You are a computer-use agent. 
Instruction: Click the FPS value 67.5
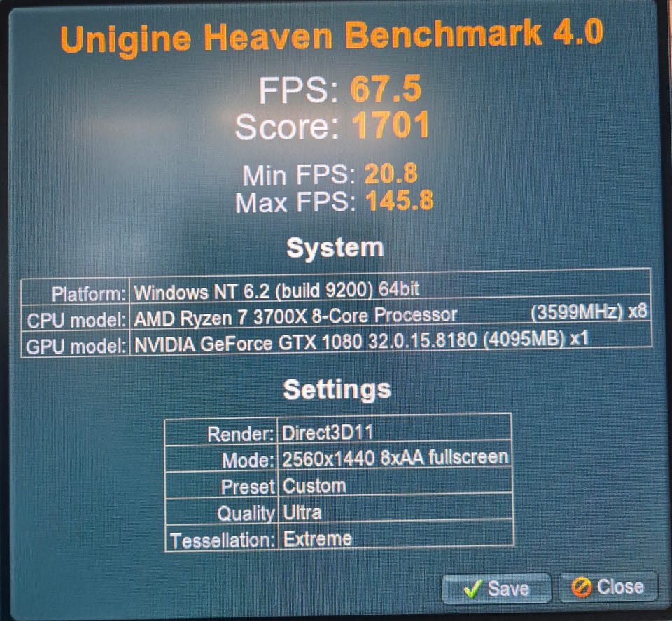point(386,88)
